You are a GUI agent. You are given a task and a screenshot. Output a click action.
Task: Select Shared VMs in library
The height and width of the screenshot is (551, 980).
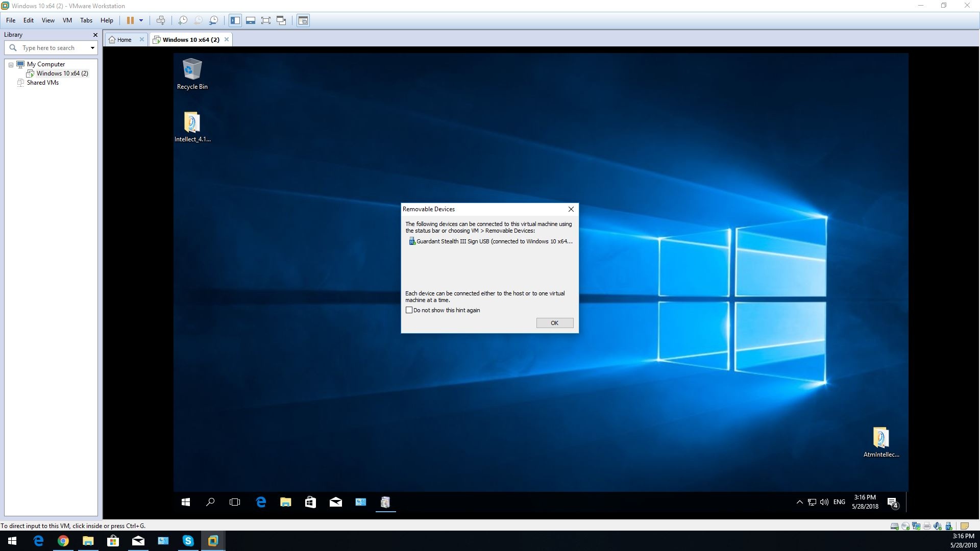click(43, 83)
